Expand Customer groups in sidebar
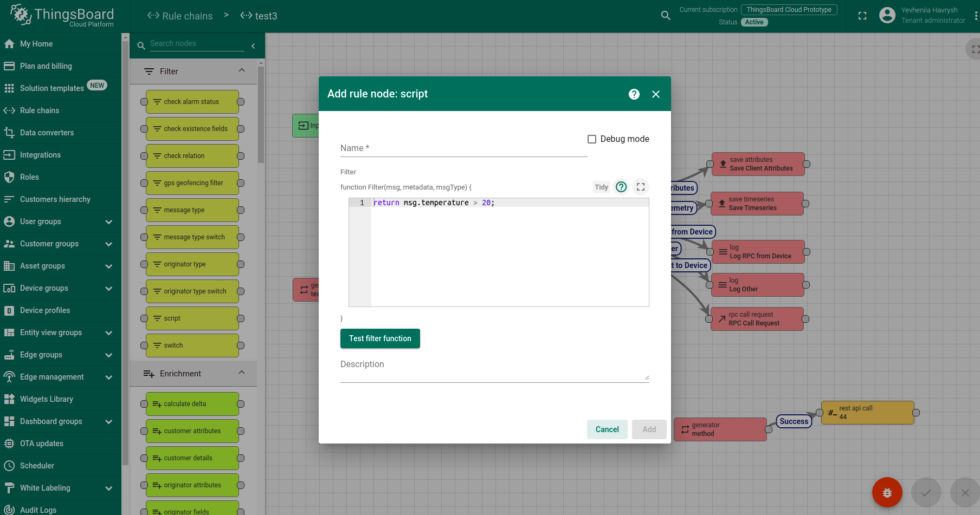980x515 pixels. (x=109, y=244)
